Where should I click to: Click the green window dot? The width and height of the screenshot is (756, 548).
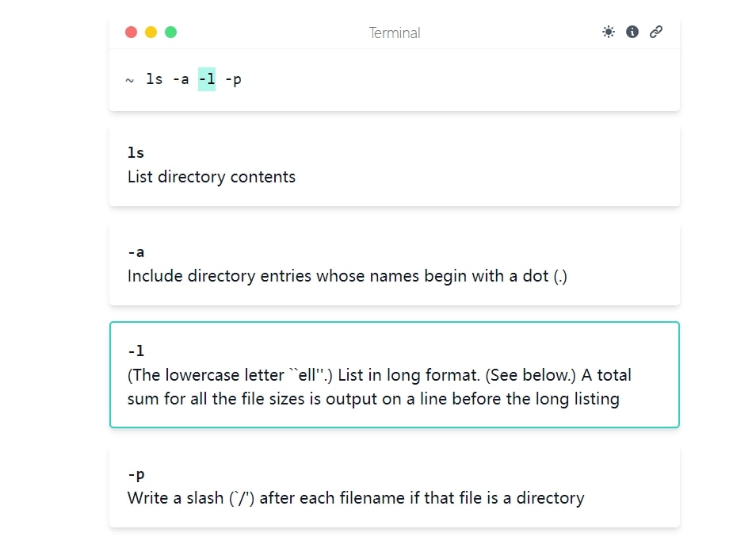point(170,32)
